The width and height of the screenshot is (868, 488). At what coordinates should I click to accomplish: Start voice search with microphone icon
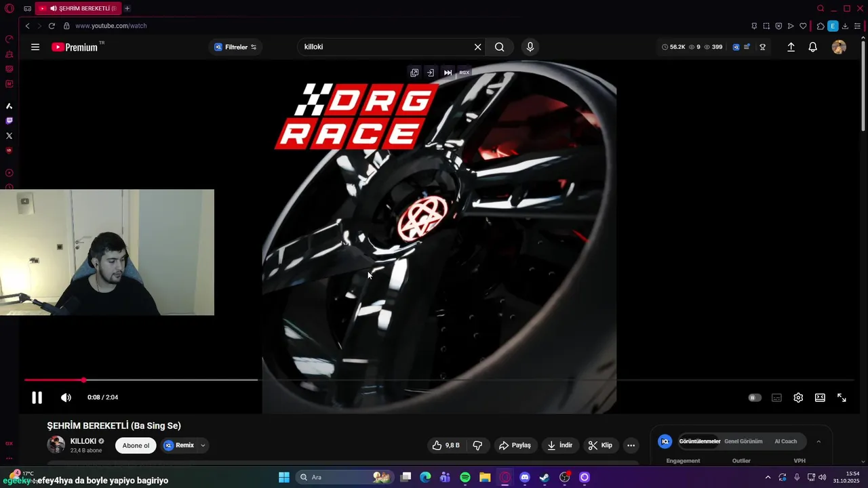pos(530,47)
